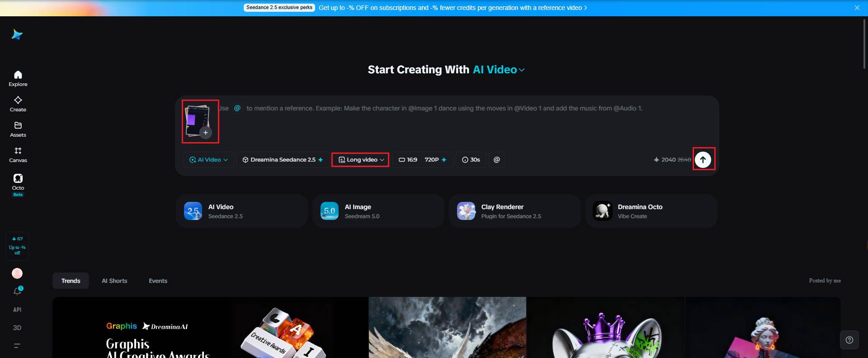The width and height of the screenshot is (868, 358).
Task: Switch to the Events tab
Action: [158, 281]
